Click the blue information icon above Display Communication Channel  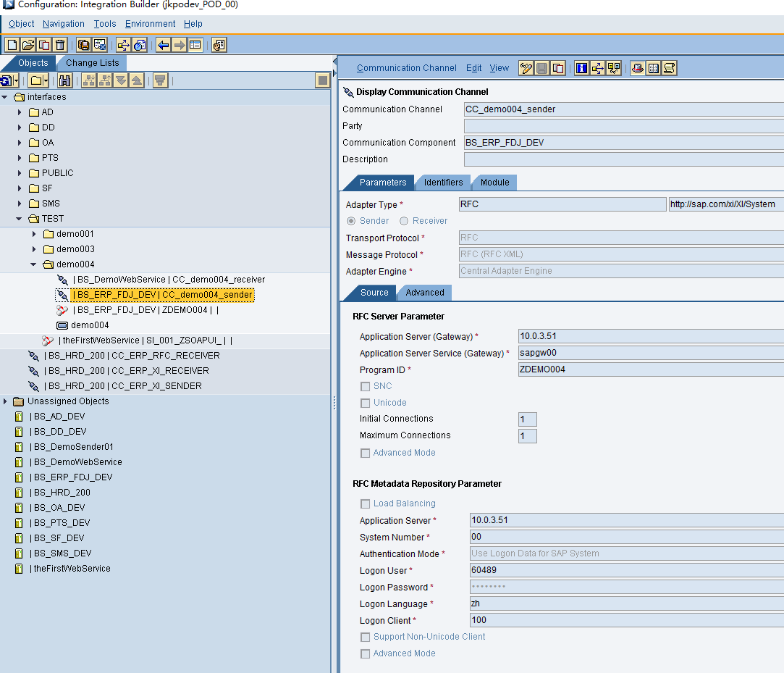(x=581, y=67)
